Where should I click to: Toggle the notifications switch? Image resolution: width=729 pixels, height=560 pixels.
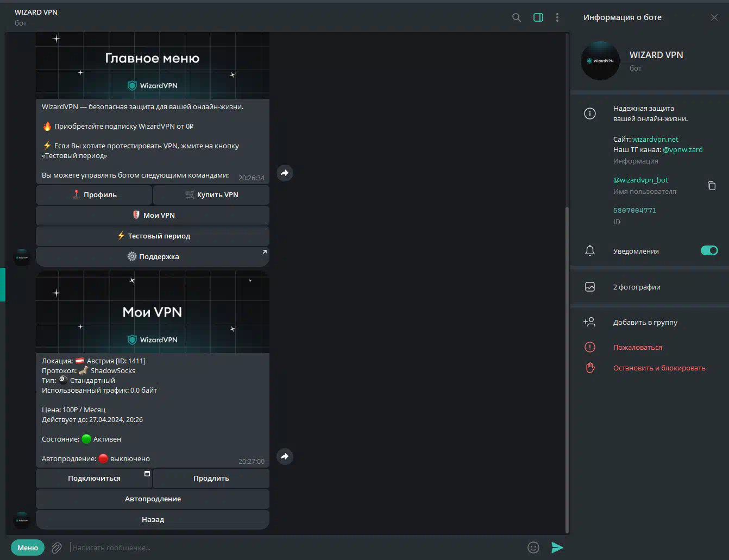[x=709, y=250]
